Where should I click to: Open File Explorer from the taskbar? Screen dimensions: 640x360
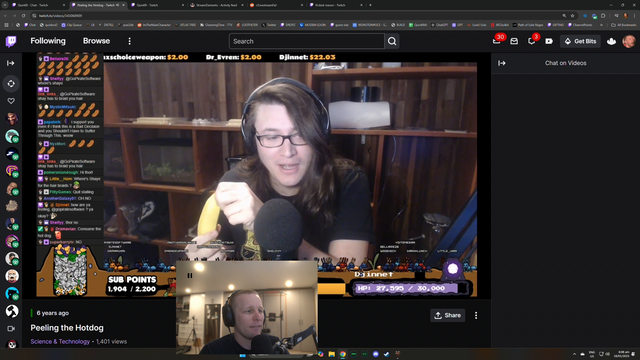(x=331, y=354)
